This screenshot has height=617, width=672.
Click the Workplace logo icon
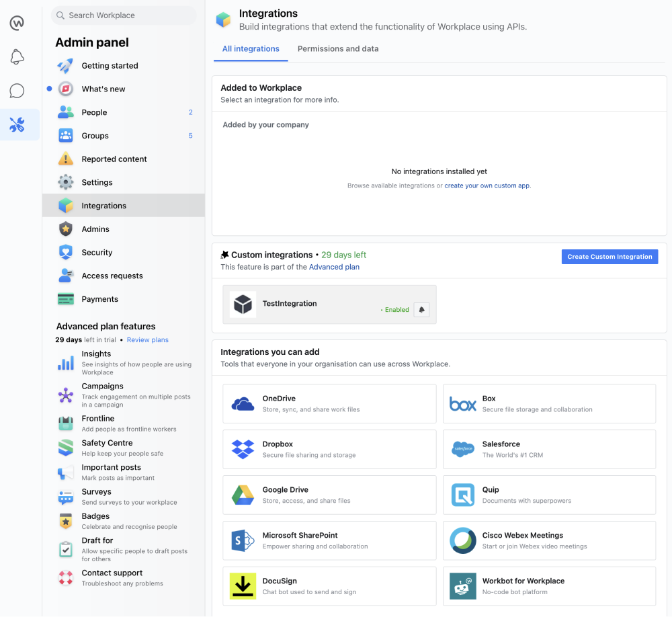point(17,23)
